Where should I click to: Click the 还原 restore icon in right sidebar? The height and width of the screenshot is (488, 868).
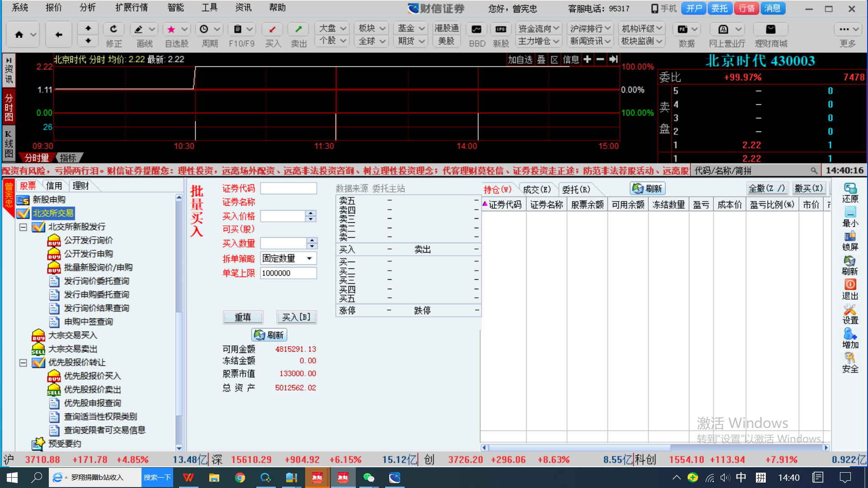click(x=850, y=188)
